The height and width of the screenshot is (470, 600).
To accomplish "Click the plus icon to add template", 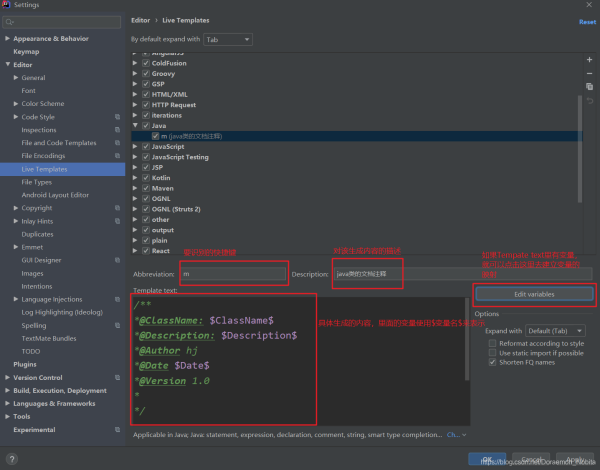I will click(x=589, y=60).
